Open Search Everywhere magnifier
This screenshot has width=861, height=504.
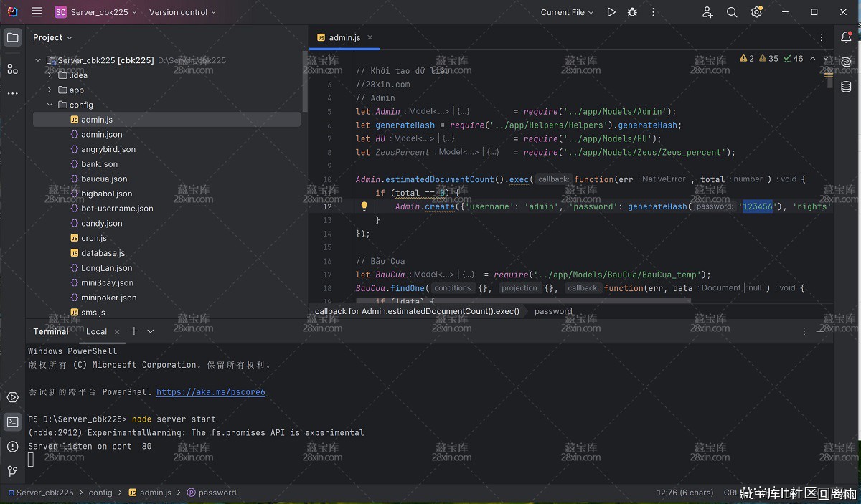pyautogui.click(x=732, y=12)
